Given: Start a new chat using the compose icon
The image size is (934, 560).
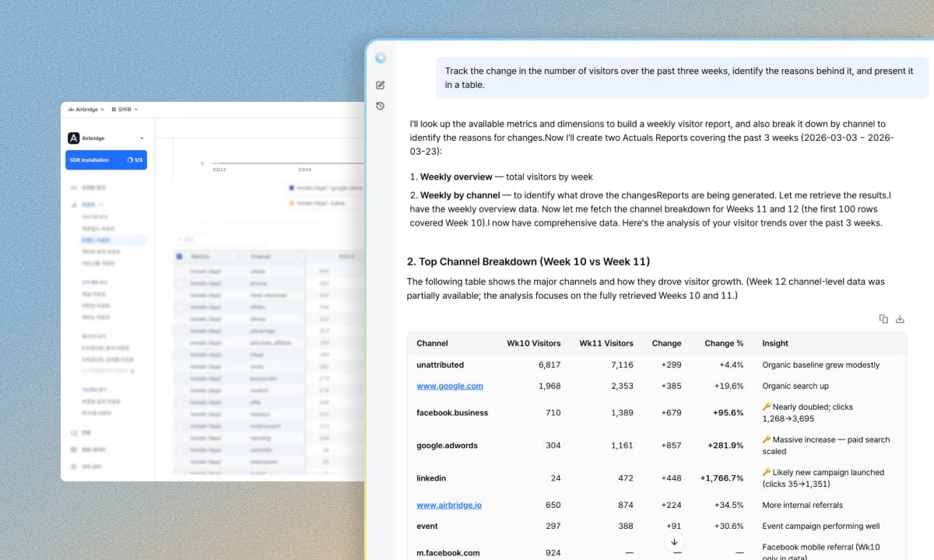Looking at the screenshot, I should pyautogui.click(x=381, y=85).
